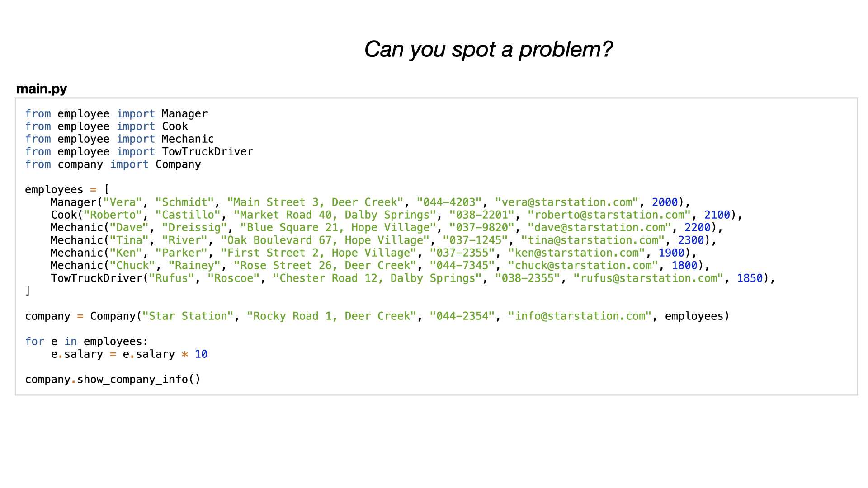Click the Manager import name
This screenshot has height=488, width=868.
pos(184,114)
